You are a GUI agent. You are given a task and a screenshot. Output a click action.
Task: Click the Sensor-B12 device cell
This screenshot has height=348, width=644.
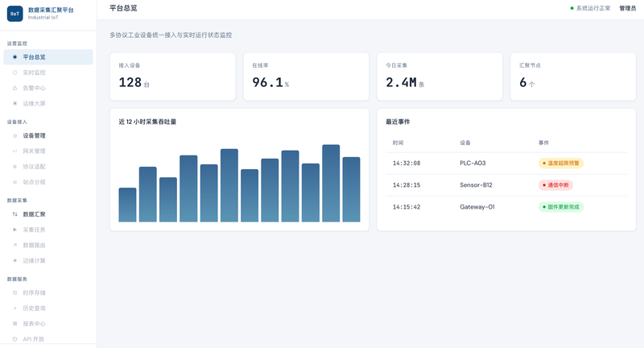[476, 185]
